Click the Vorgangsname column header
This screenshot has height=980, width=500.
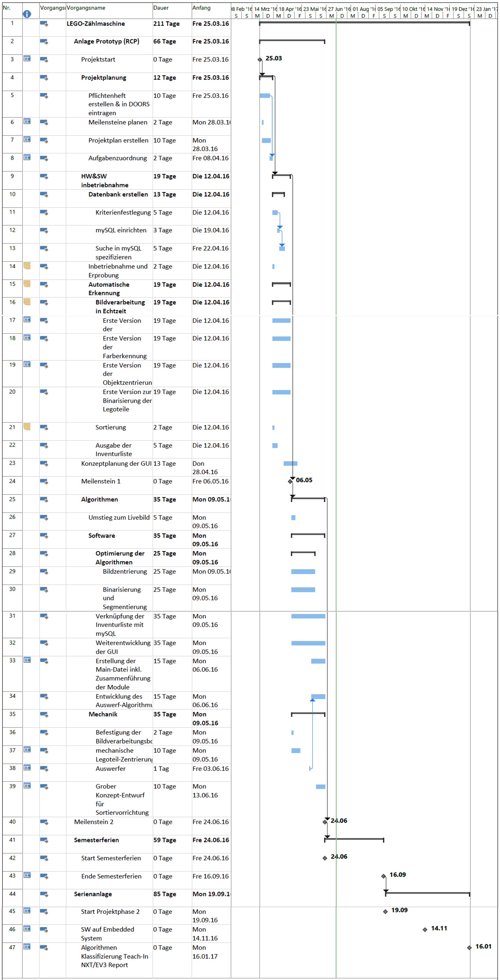pyautogui.click(x=86, y=8)
